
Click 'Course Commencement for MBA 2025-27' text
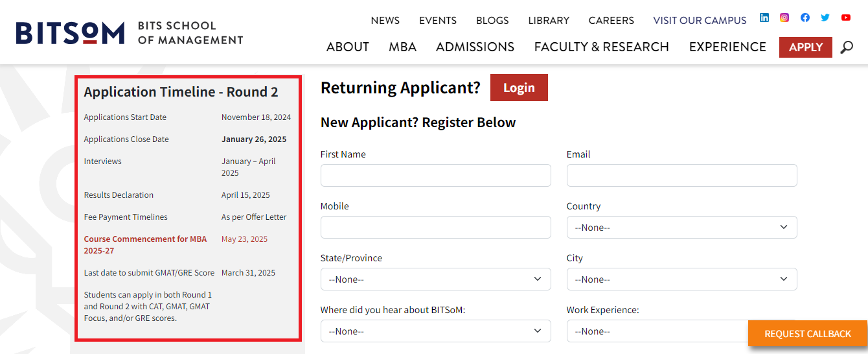[146, 245]
